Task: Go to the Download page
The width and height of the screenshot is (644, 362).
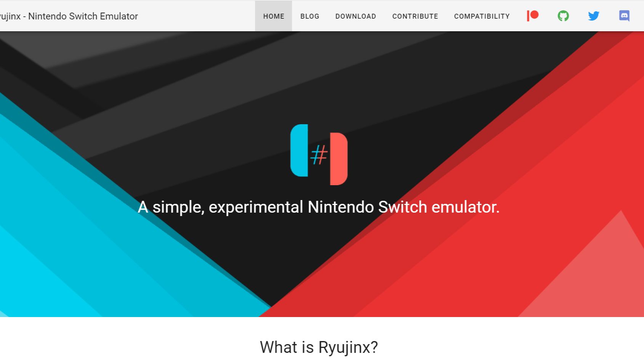Action: coord(356,16)
